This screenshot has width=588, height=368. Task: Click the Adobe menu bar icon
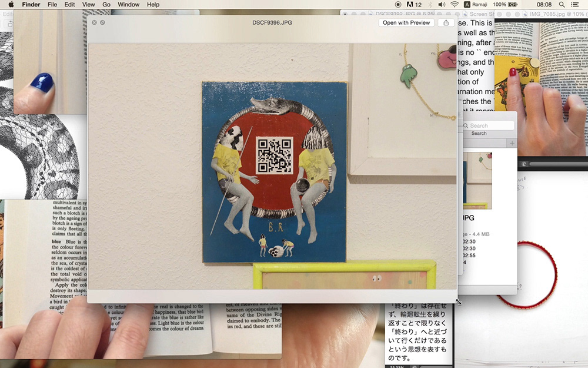[414, 5]
